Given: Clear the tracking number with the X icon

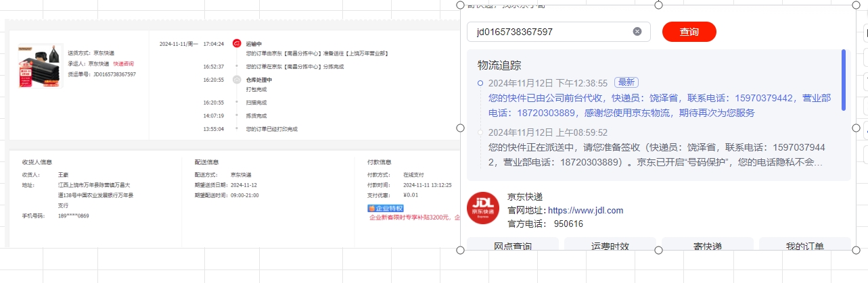Looking at the screenshot, I should (x=637, y=32).
